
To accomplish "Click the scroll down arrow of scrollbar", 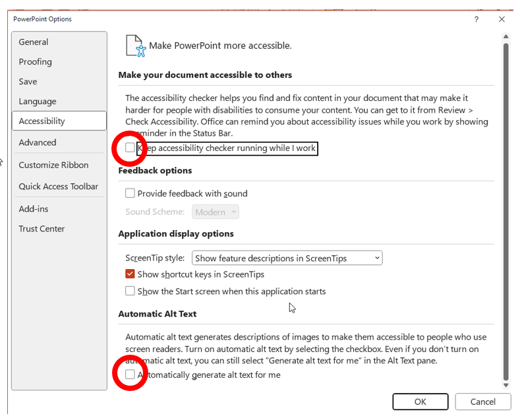I will pyautogui.click(x=506, y=385).
